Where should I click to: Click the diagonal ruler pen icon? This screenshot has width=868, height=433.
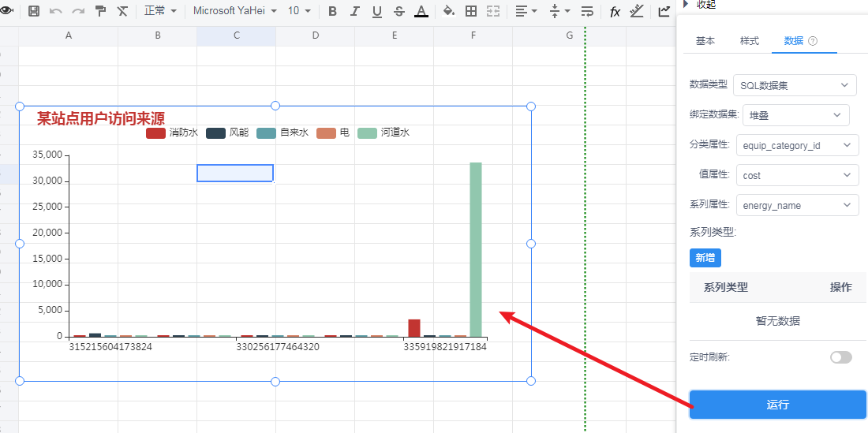pos(637,11)
